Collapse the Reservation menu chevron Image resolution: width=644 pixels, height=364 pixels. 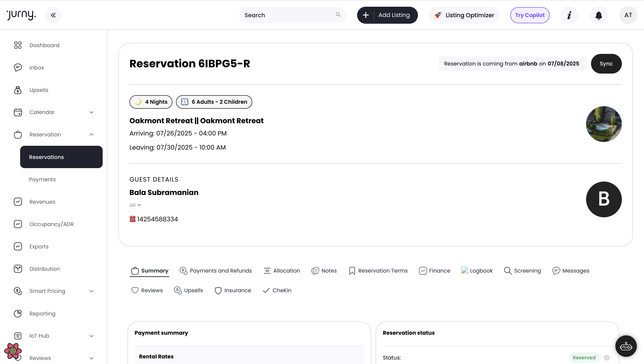[x=91, y=135]
